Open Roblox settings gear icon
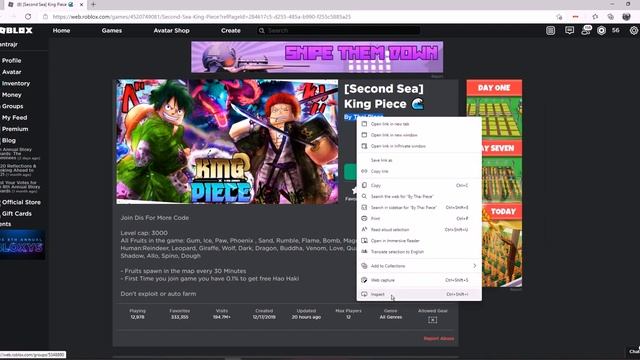The image size is (640, 360). [x=634, y=31]
